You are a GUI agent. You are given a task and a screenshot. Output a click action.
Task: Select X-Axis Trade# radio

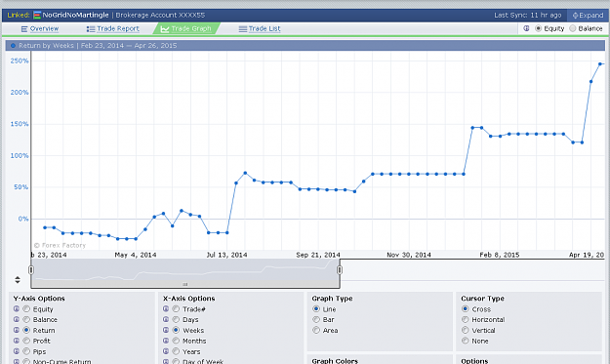tap(176, 309)
